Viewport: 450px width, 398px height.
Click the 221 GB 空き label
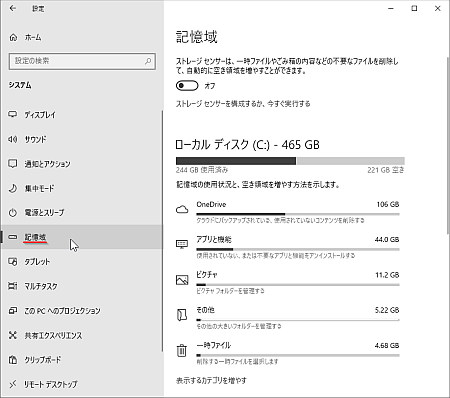(386, 170)
